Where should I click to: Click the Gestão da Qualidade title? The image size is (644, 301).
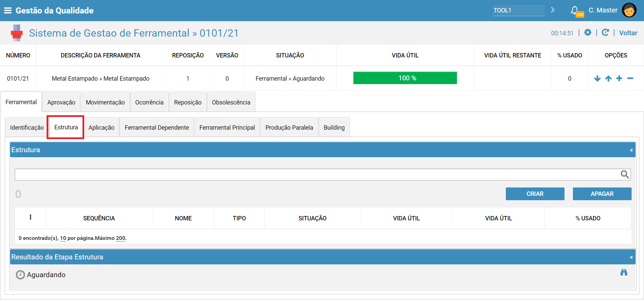(55, 10)
